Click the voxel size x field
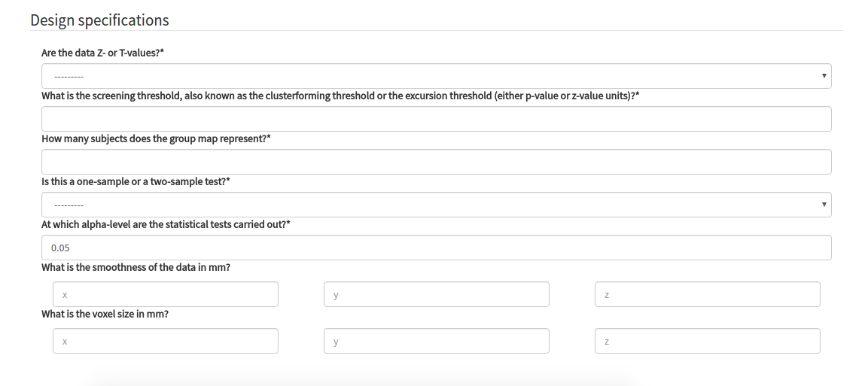 (166, 341)
